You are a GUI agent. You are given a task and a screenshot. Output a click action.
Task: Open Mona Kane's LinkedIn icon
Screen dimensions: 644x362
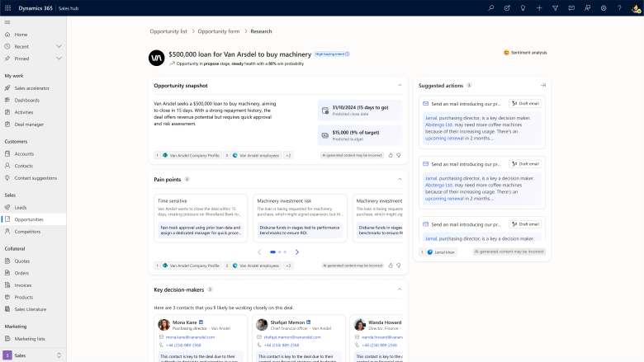[201, 322]
